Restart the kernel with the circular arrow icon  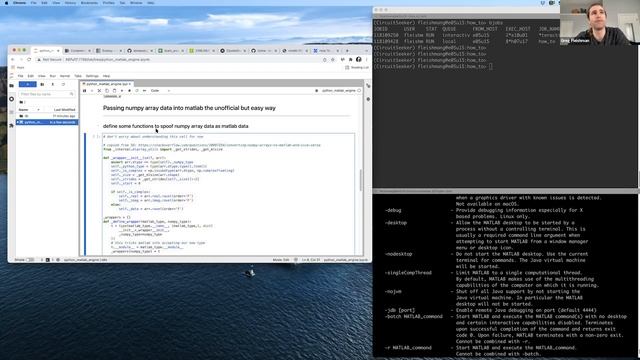coord(137,91)
